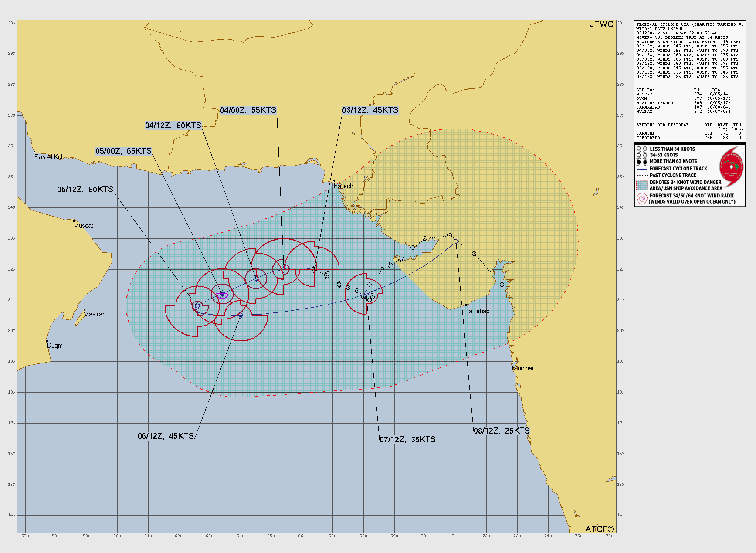Select the 04/12Z, 60KTS forecast label

173,126
